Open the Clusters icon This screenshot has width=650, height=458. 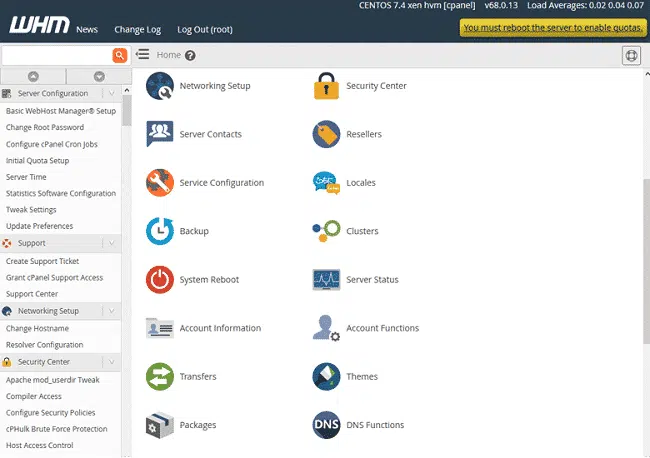[326, 231]
